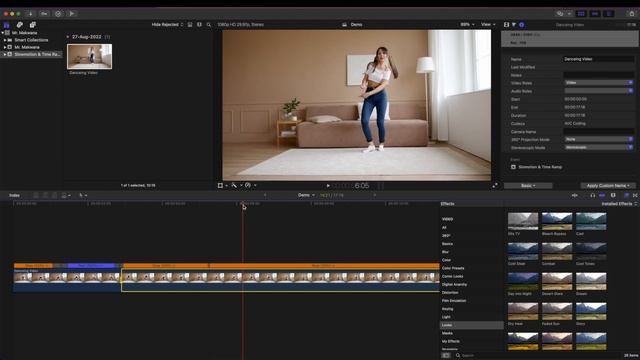Open the Hide Rejected filter dropdown
The image size is (640, 360).
[167, 24]
